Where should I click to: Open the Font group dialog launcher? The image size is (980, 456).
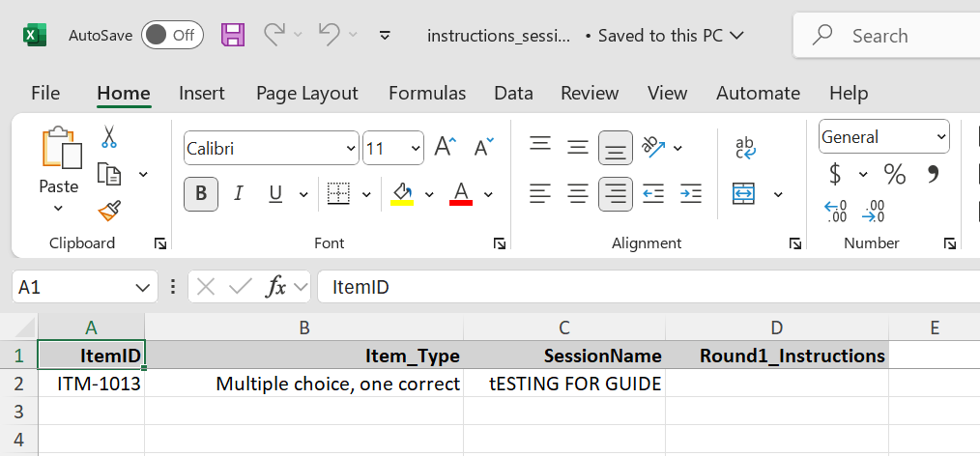coord(500,243)
